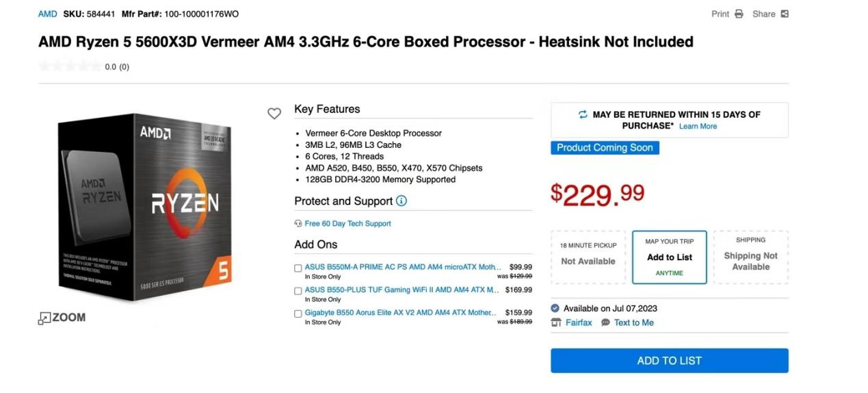
Task: Click the star rating row
Action: tap(69, 66)
